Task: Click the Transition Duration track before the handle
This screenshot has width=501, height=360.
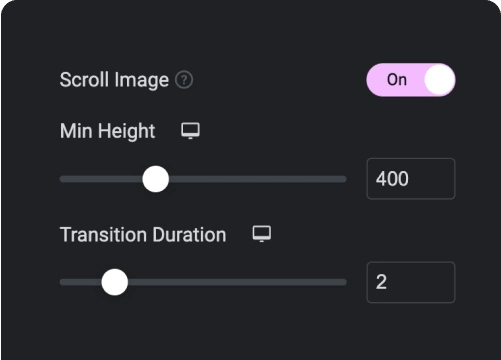Action: [x=81, y=282]
